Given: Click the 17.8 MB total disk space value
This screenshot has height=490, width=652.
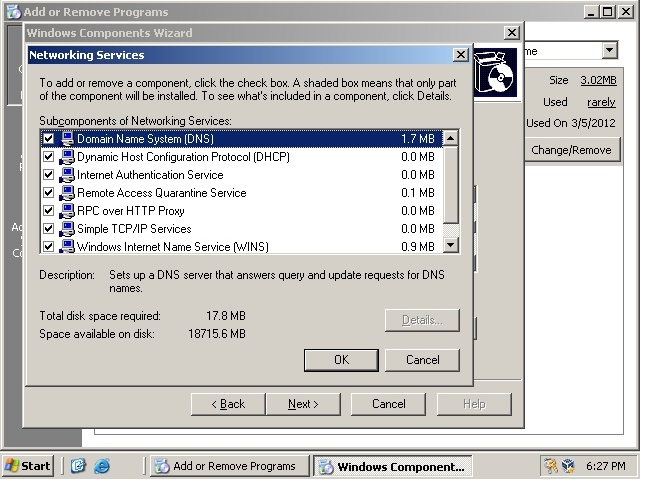Looking at the screenshot, I should pos(226,316).
